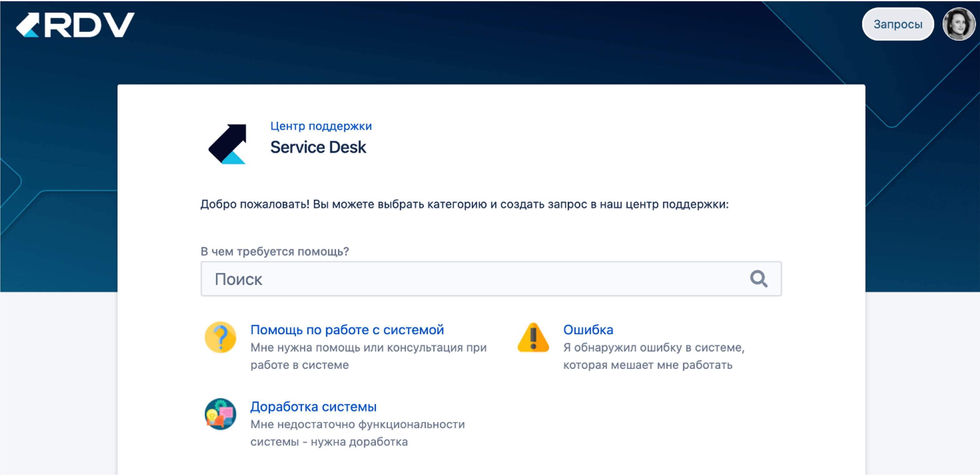Click the Доработка системы lightbulb icon
Image resolution: width=980 pixels, height=476 pixels.
coord(221,414)
